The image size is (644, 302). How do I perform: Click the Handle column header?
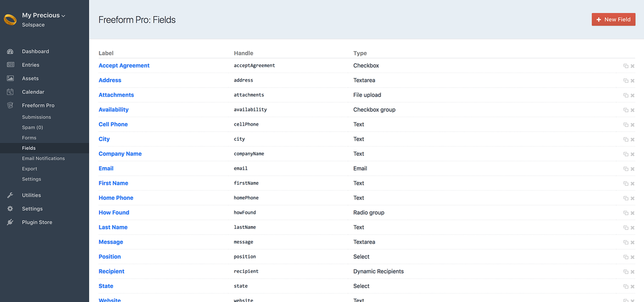tap(244, 53)
